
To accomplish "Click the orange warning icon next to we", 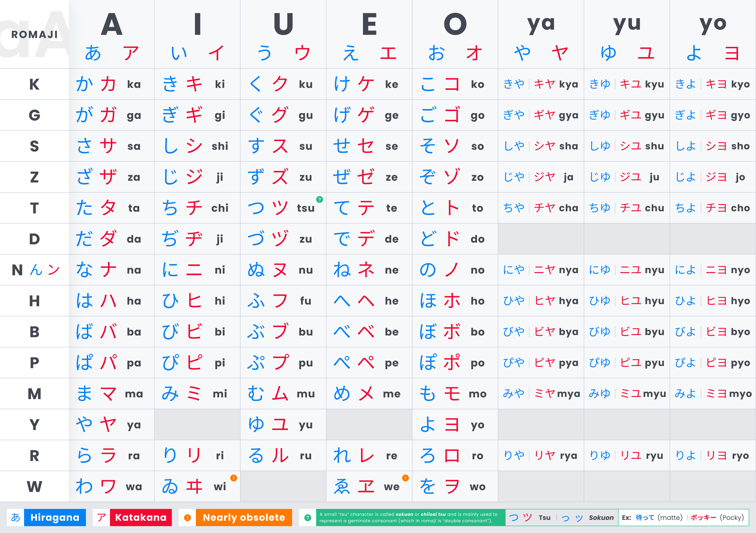I will pos(405,478).
